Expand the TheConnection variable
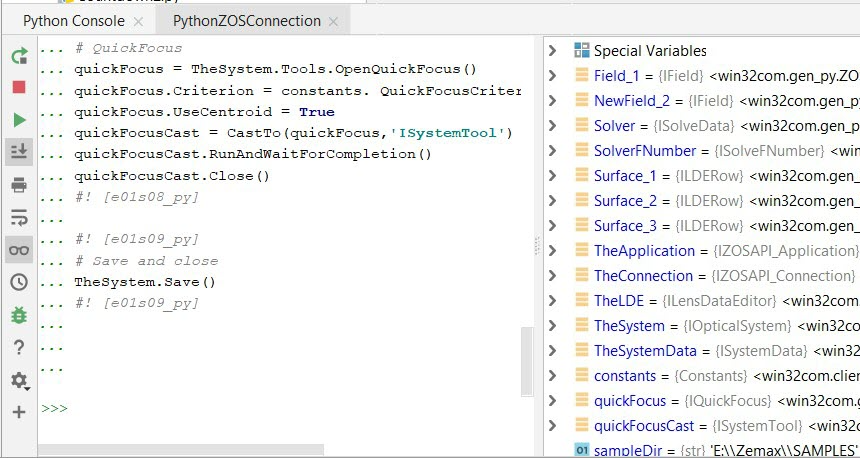 pos(552,275)
